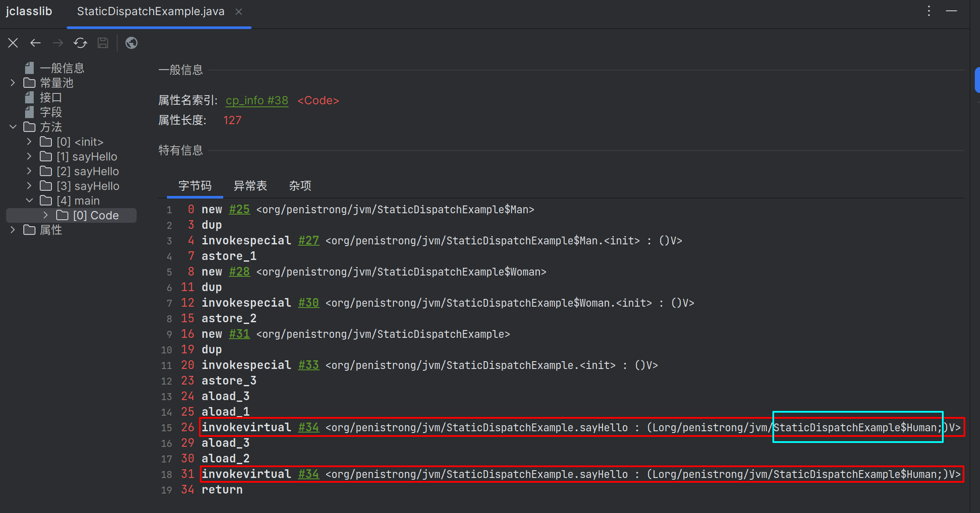Open the three-dot options menu
980x513 pixels.
coord(929,11)
